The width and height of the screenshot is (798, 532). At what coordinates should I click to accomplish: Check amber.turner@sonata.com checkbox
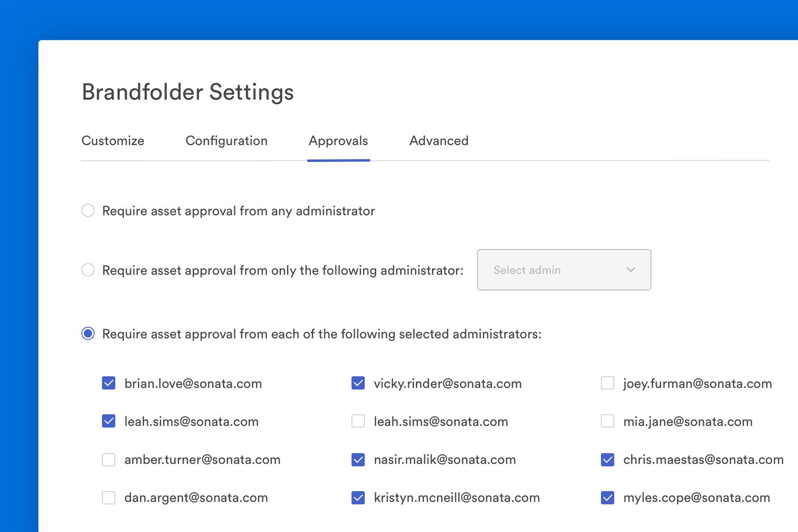click(x=109, y=459)
